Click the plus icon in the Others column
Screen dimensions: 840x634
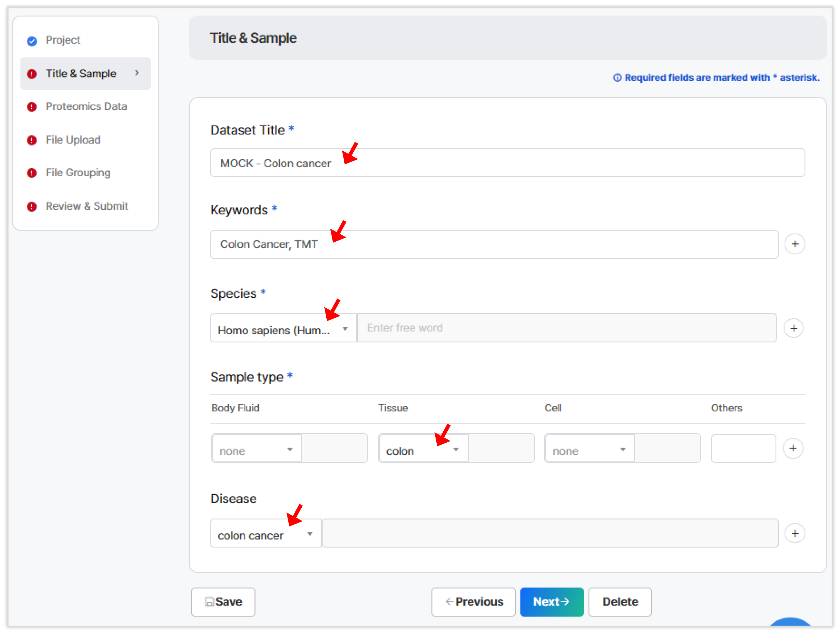pyautogui.click(x=793, y=448)
